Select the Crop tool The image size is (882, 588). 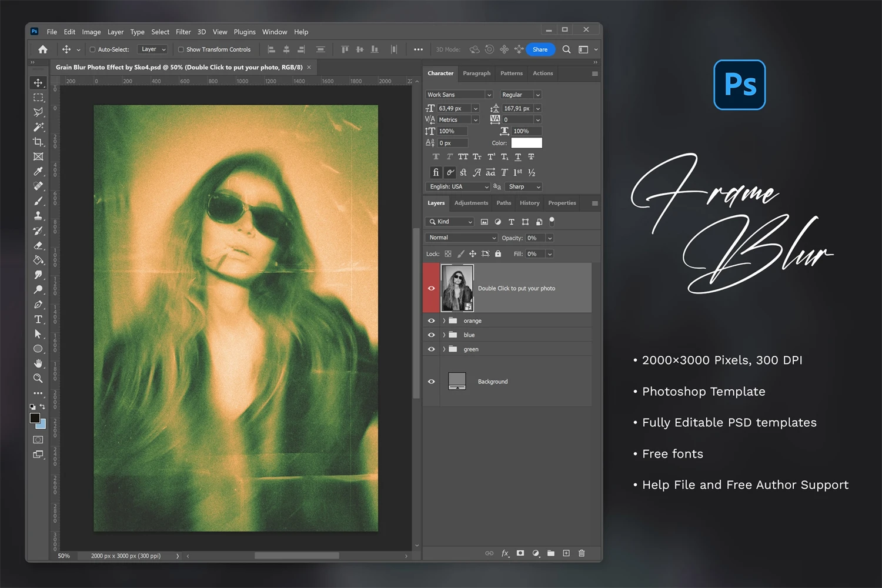coord(38,142)
